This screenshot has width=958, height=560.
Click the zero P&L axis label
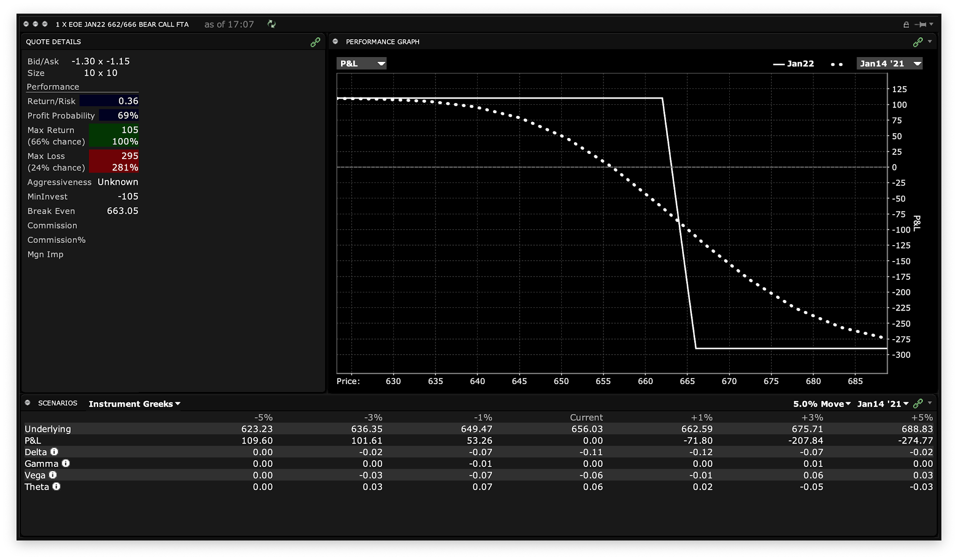[894, 167]
